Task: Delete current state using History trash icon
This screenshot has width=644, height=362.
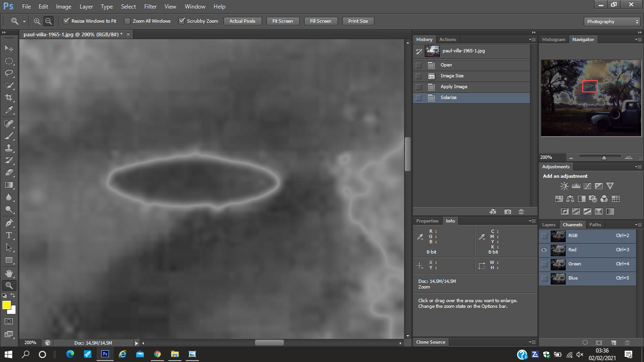Action: (521, 212)
